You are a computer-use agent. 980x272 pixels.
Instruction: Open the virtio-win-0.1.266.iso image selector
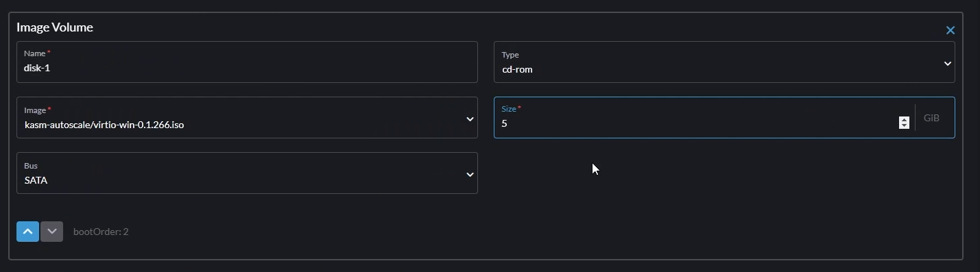247,118
